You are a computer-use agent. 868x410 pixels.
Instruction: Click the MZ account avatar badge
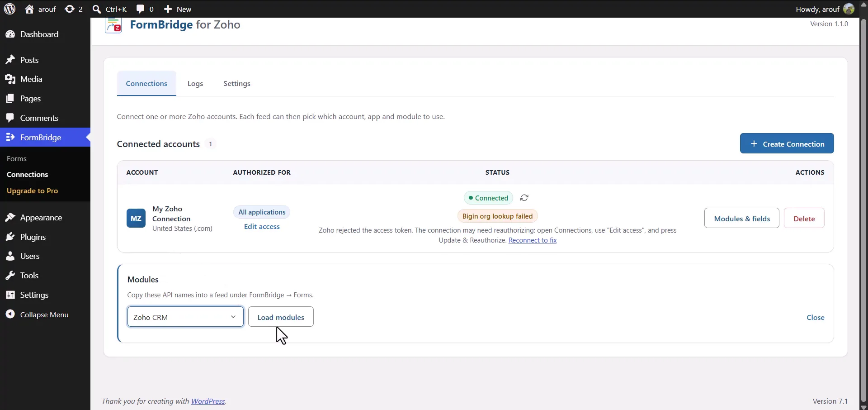click(x=136, y=218)
